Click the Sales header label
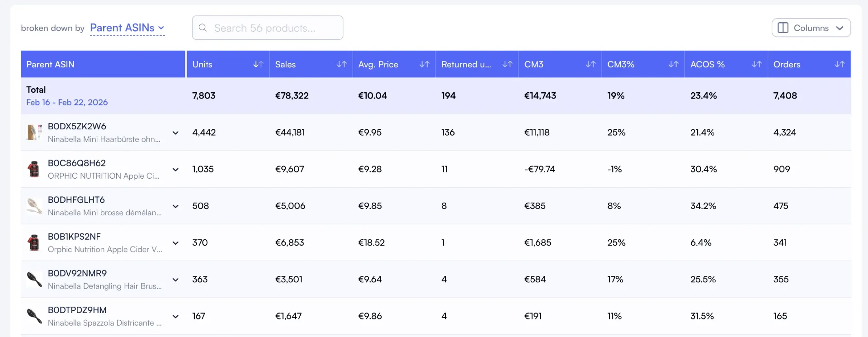The width and height of the screenshot is (868, 337). [285, 64]
